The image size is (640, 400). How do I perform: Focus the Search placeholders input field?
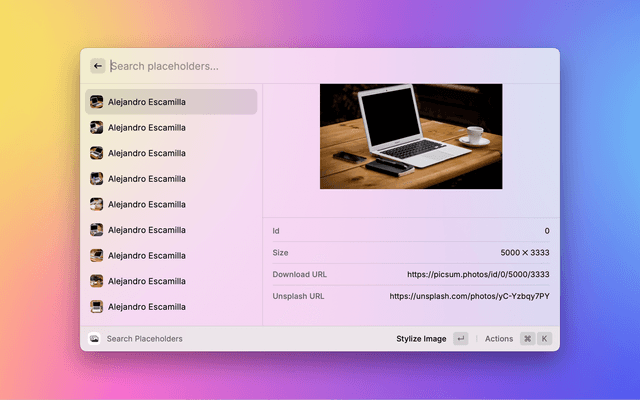300,66
